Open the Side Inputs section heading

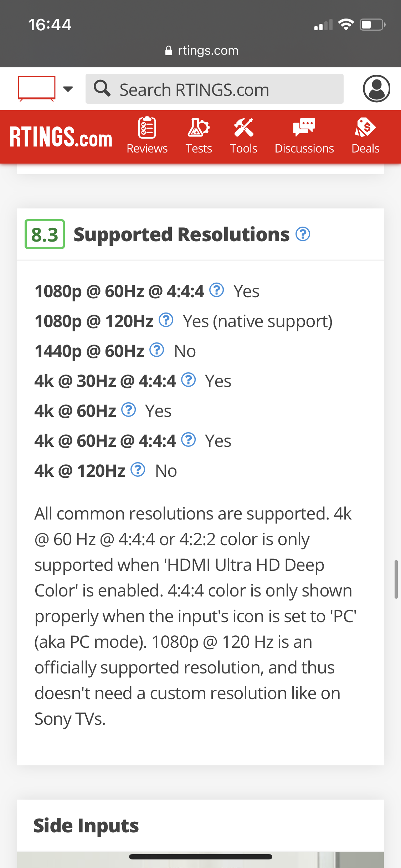pos(86,825)
